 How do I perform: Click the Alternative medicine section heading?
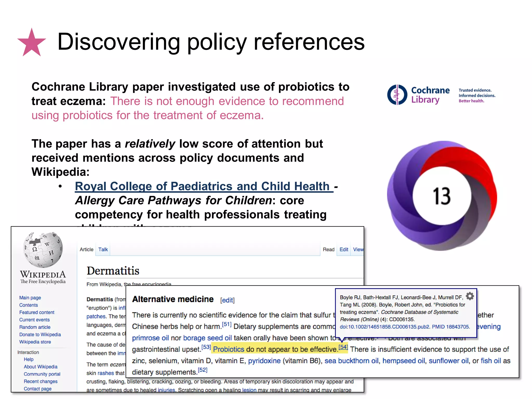point(173,299)
